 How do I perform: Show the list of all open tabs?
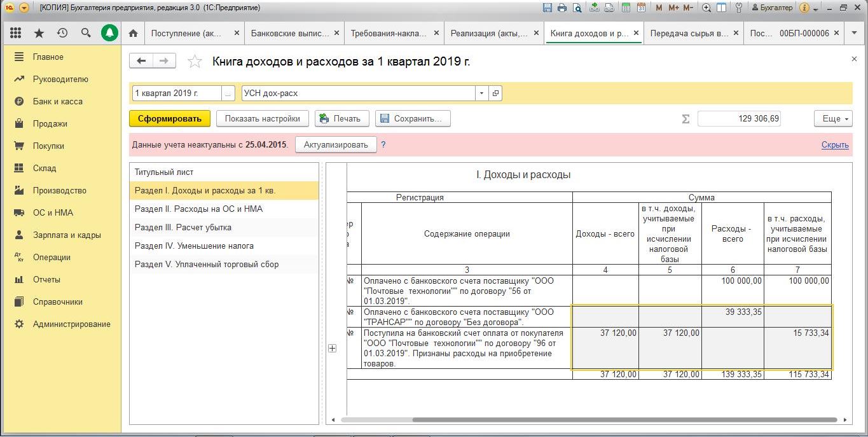[x=854, y=33]
